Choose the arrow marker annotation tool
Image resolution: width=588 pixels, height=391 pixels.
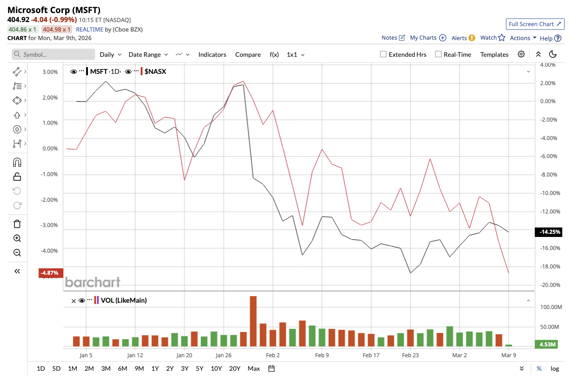click(17, 115)
